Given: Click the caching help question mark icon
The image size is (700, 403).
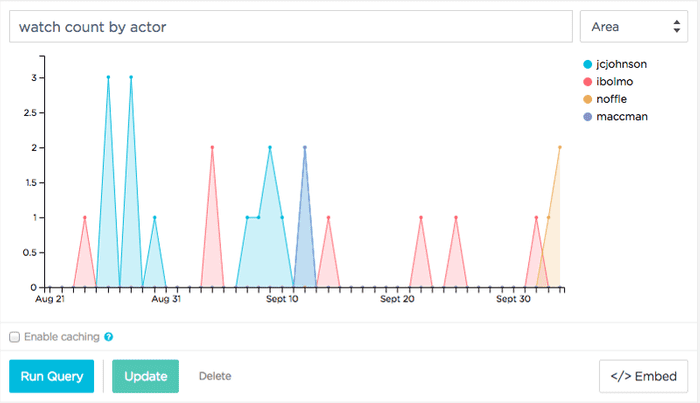Looking at the screenshot, I should tap(108, 337).
